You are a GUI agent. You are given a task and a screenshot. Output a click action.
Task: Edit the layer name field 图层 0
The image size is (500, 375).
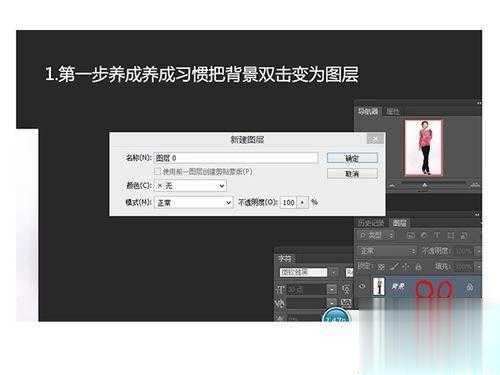pyautogui.click(x=236, y=158)
